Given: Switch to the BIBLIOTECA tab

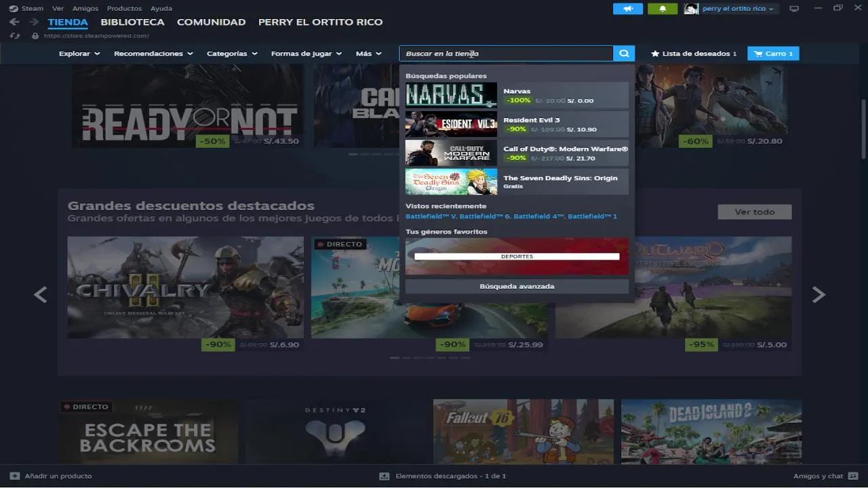Looking at the screenshot, I should (x=132, y=22).
